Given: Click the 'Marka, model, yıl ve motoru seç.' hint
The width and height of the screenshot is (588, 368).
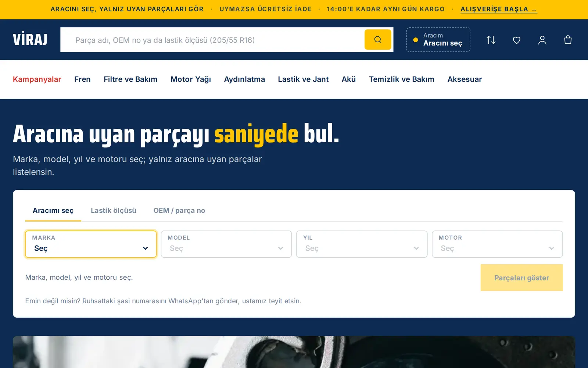Looking at the screenshot, I should (x=79, y=278).
